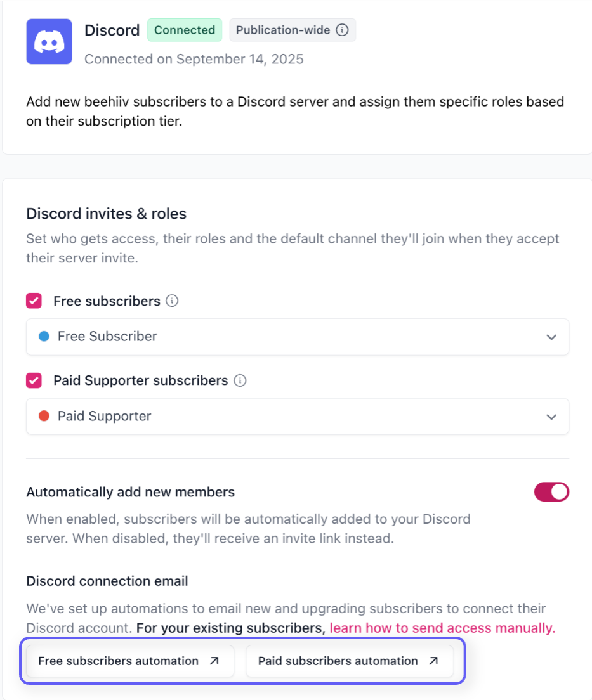Open the Free subscribers automation button
Screen dimensions: 592x700
[x=119, y=661]
